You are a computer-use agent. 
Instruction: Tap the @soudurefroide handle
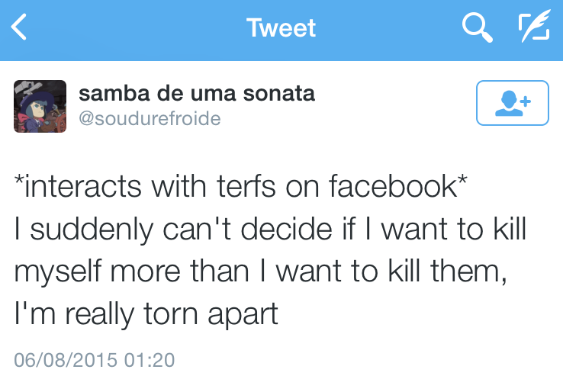click(149, 118)
